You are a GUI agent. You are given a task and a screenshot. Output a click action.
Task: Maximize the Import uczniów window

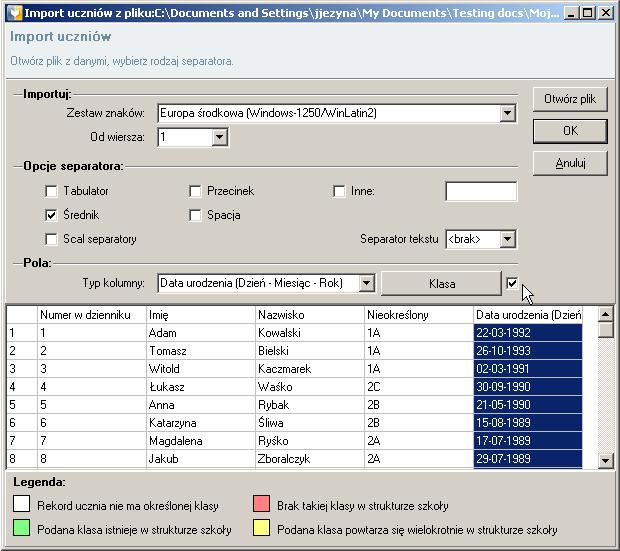click(588, 13)
